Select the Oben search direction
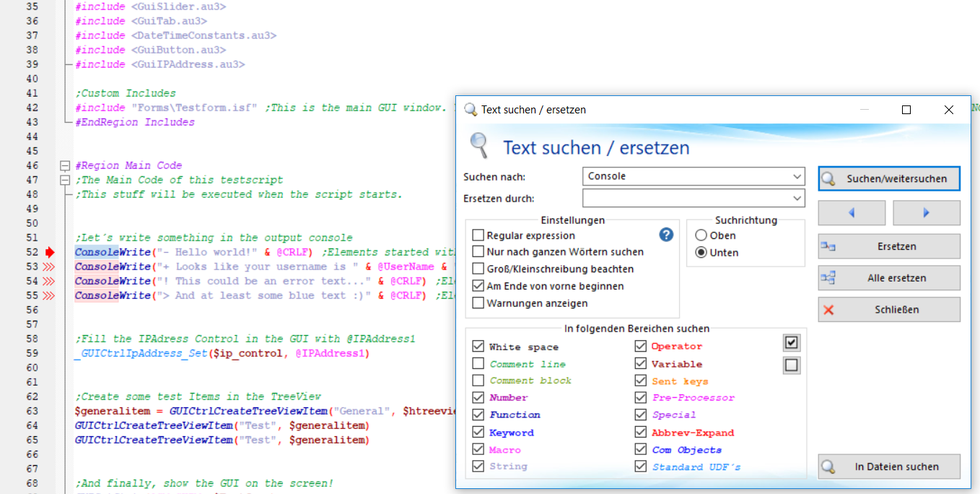The width and height of the screenshot is (980, 494). click(701, 235)
